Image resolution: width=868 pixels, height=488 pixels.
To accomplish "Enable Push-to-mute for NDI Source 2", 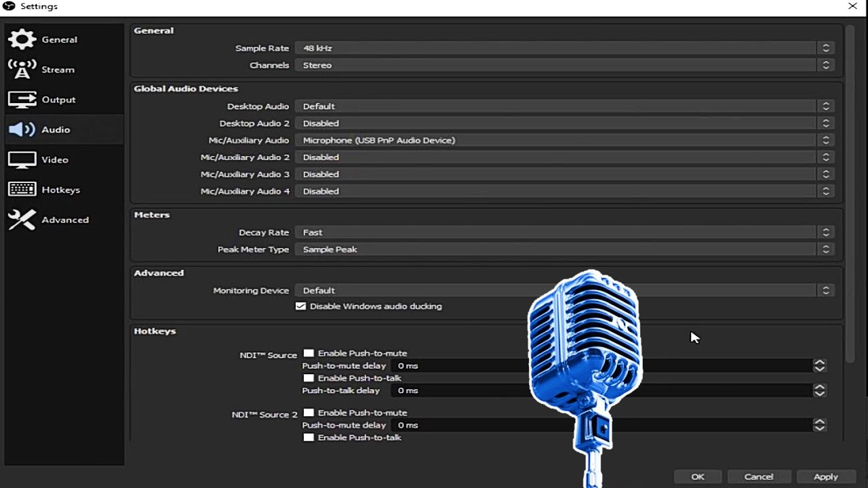I will (x=309, y=413).
